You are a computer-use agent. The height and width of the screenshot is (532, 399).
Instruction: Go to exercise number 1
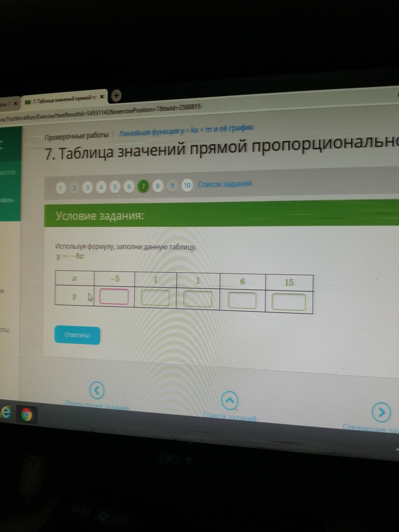pos(61,188)
